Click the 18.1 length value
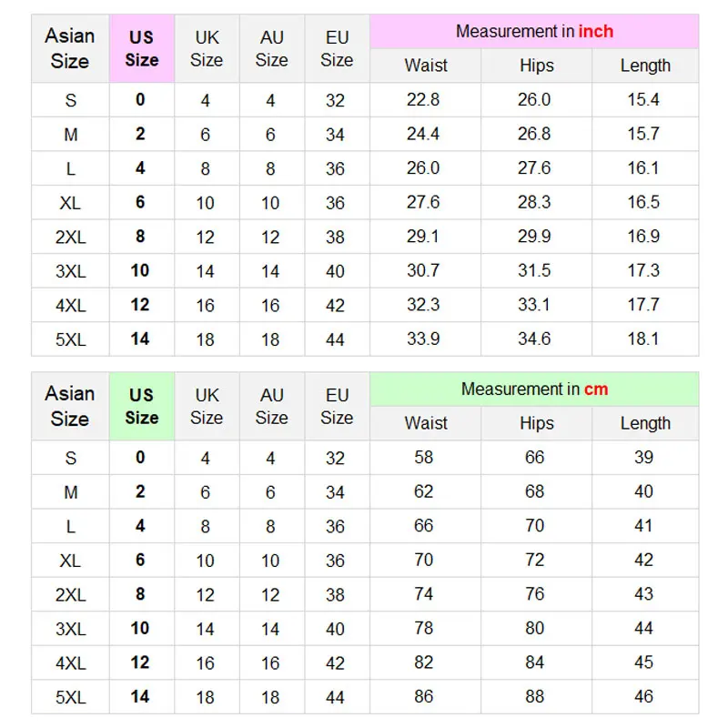This screenshot has width=728, height=728. coord(643,339)
